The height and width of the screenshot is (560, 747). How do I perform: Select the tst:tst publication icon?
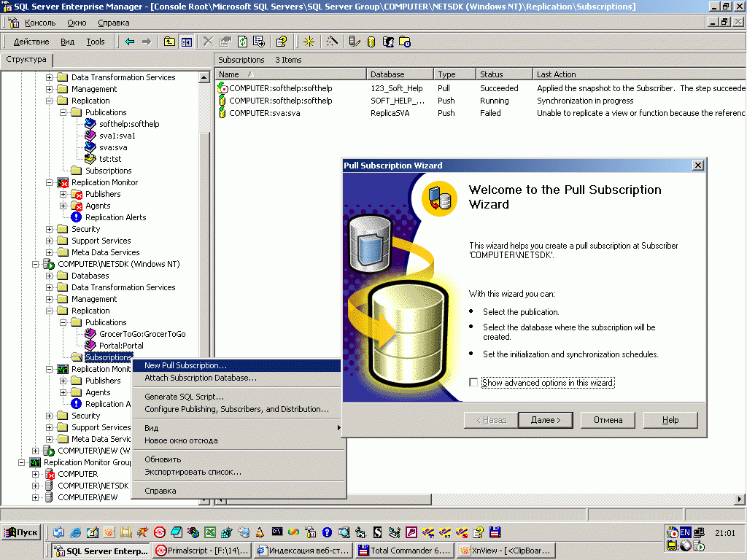(90, 158)
